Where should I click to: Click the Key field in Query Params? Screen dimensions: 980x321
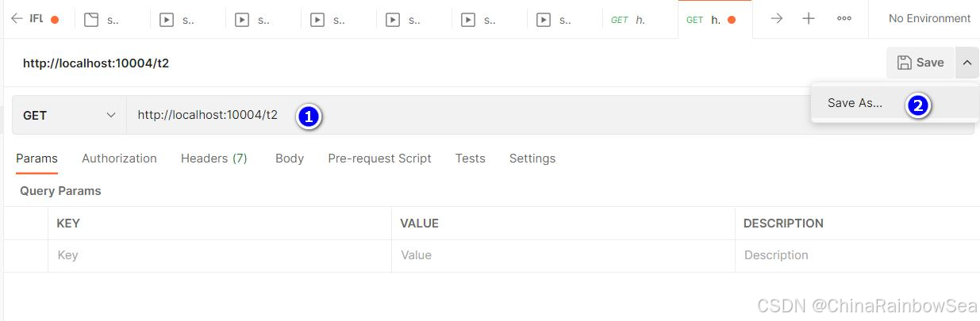click(219, 255)
